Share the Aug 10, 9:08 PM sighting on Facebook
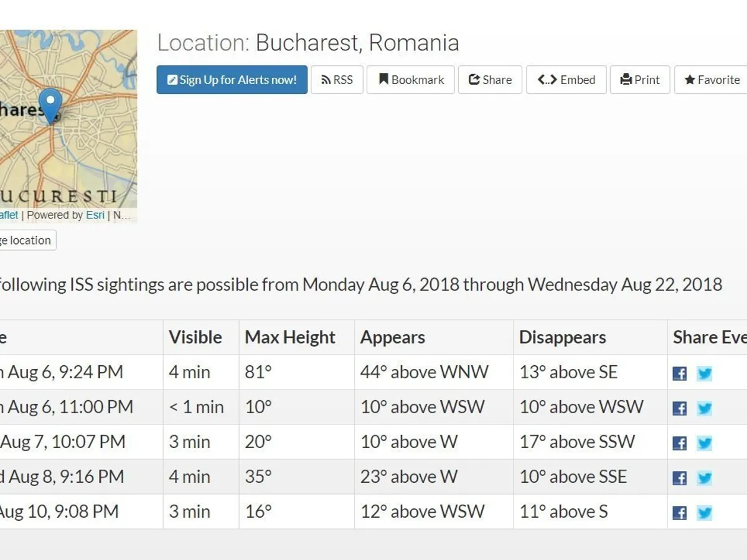 (679, 513)
